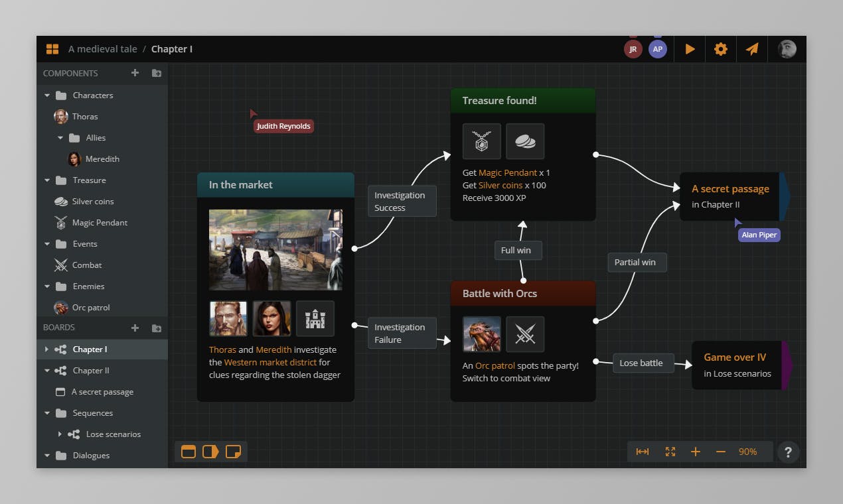The image size is (843, 504).
Task: Collapse the Treasure folder
Action: (47, 180)
